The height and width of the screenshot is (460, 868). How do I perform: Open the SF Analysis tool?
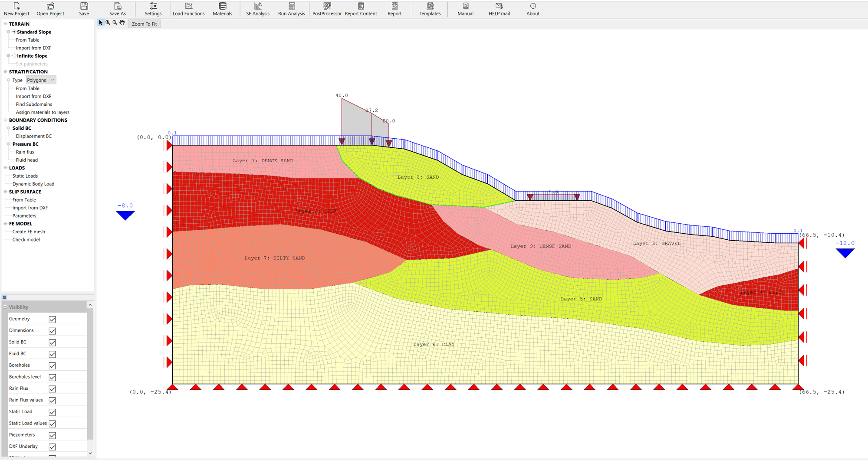[x=257, y=9]
